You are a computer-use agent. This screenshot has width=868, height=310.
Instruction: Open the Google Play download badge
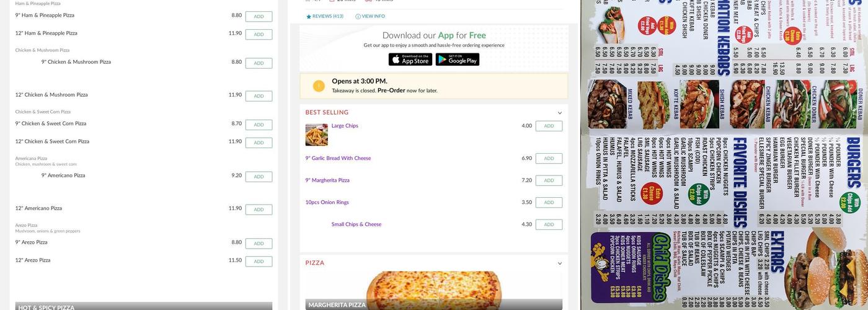(x=457, y=60)
